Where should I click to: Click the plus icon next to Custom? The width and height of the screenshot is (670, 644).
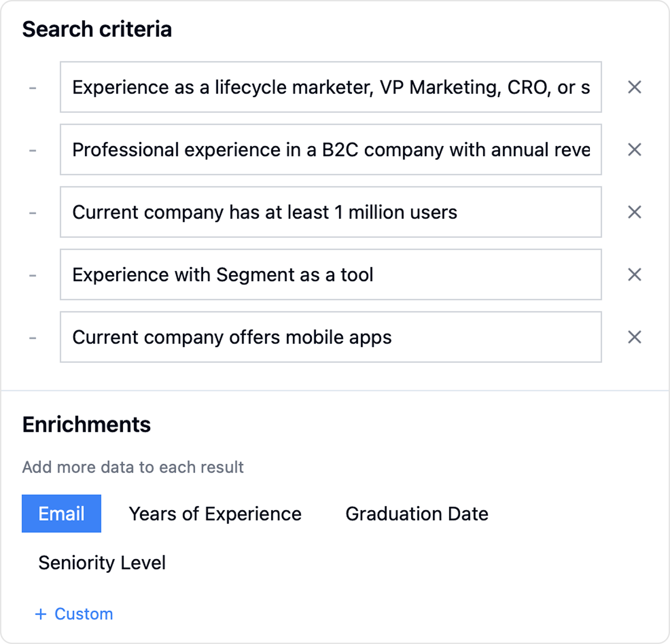pyautogui.click(x=41, y=614)
